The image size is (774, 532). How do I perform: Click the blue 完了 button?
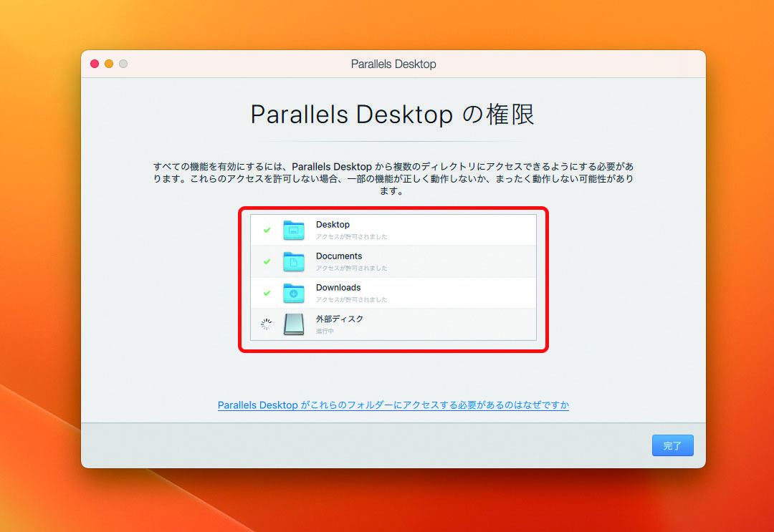tap(672, 445)
